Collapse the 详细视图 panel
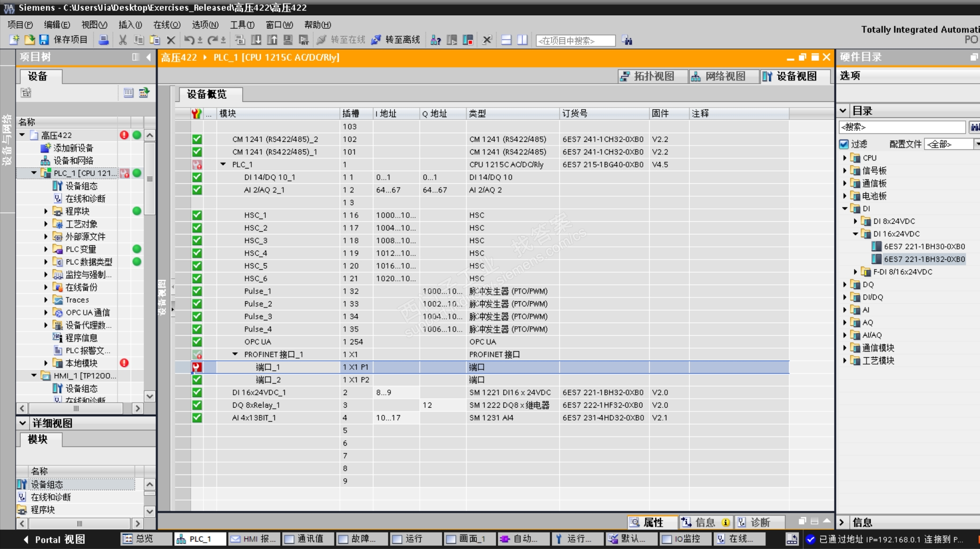Viewport: 980px width, 549px height. (22, 423)
